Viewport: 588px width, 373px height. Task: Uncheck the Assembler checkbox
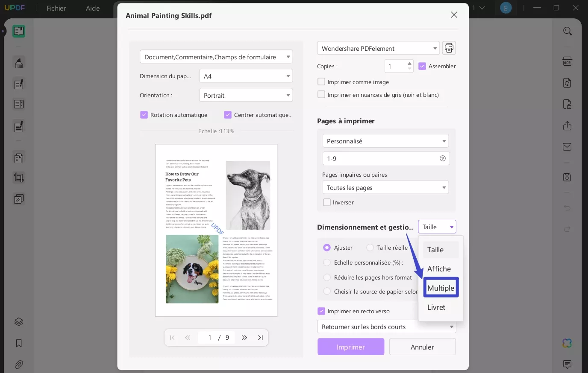coord(422,66)
